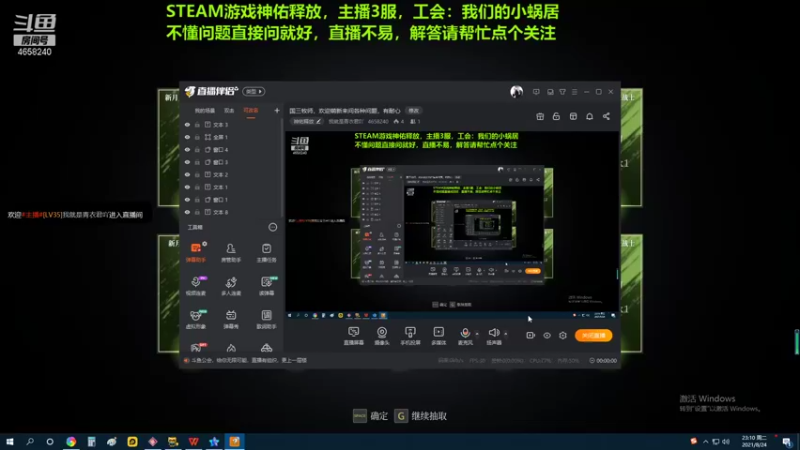Image resolution: width=800 pixels, height=450 pixels.
Task: Expand speaker options arrow
Action: (x=506, y=334)
